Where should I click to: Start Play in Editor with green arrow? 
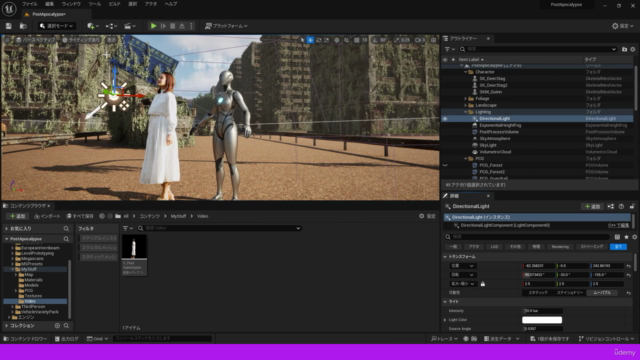click(153, 26)
